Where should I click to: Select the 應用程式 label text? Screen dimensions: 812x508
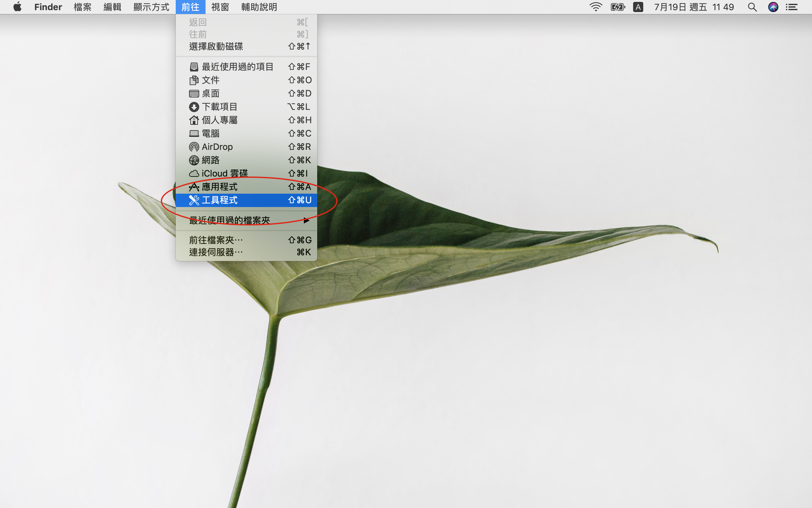219,187
